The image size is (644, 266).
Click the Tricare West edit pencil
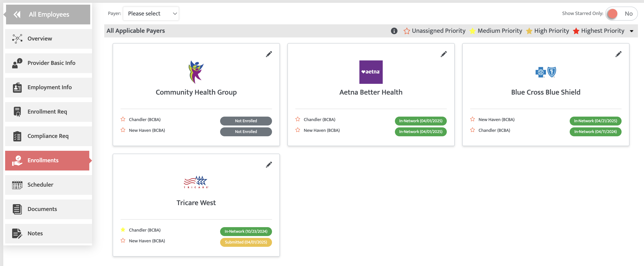(269, 165)
